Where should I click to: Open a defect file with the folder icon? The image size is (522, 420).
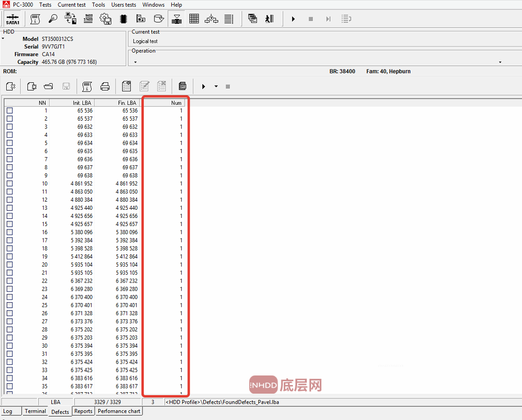point(48,87)
